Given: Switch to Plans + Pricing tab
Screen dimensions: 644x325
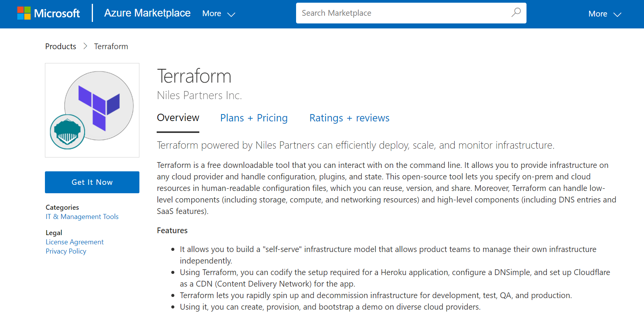Looking at the screenshot, I should pyautogui.click(x=254, y=118).
